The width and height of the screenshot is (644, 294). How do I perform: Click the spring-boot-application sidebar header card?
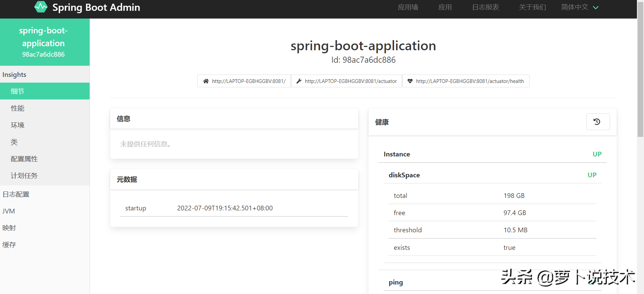(x=45, y=42)
